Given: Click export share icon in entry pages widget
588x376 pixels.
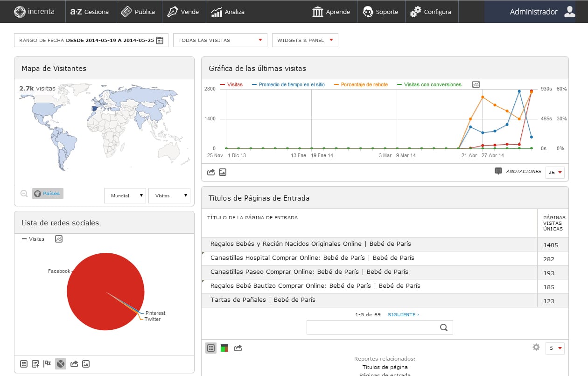Looking at the screenshot, I should (238, 348).
